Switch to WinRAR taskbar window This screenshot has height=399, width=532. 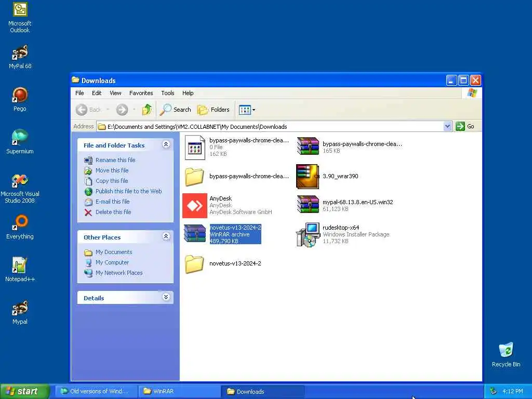(x=179, y=391)
